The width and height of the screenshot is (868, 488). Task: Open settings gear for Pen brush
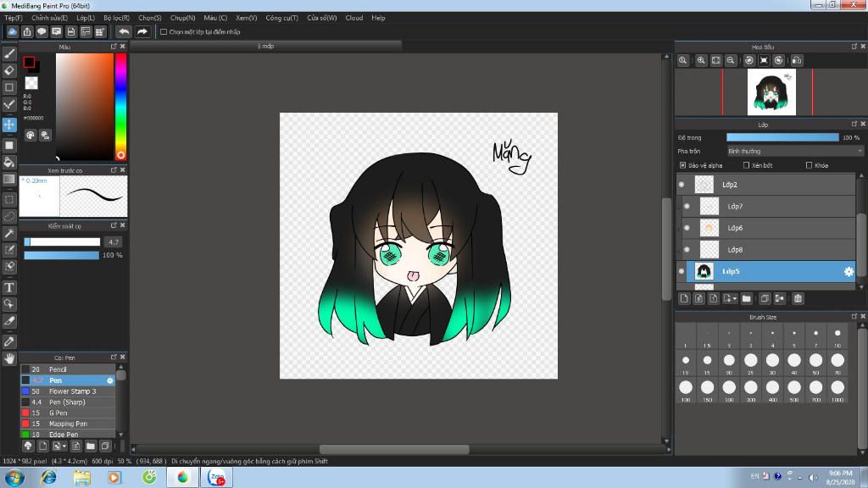click(x=109, y=380)
